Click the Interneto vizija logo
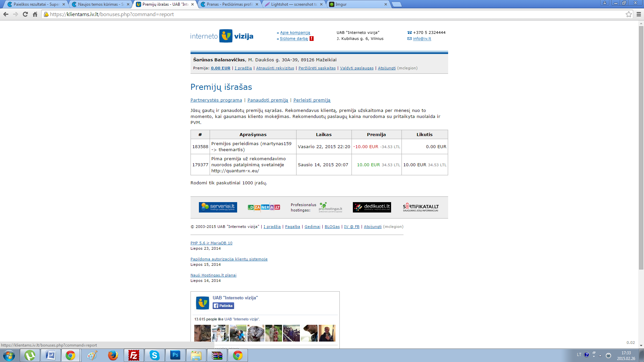Viewport: 644px width, 362px height. pyautogui.click(x=222, y=36)
